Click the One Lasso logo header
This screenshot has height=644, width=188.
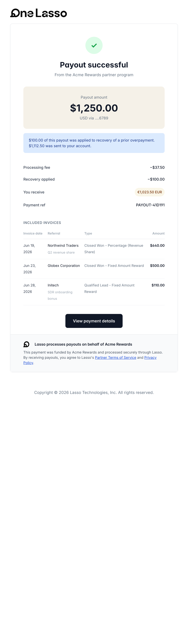[x=39, y=13]
